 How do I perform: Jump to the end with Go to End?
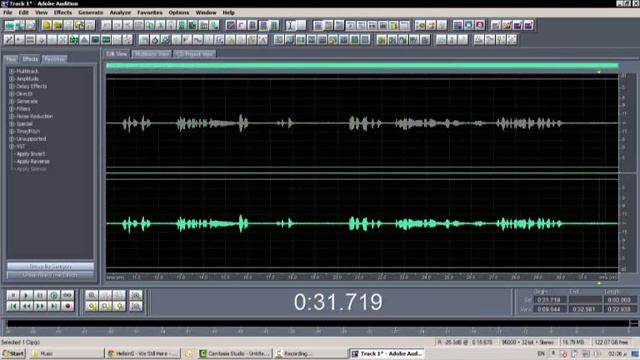pos(53,306)
